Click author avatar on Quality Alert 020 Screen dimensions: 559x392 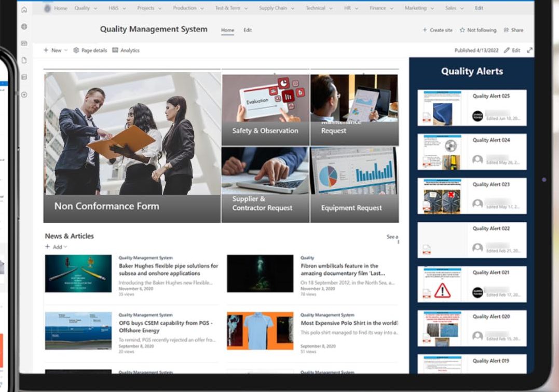(x=478, y=336)
